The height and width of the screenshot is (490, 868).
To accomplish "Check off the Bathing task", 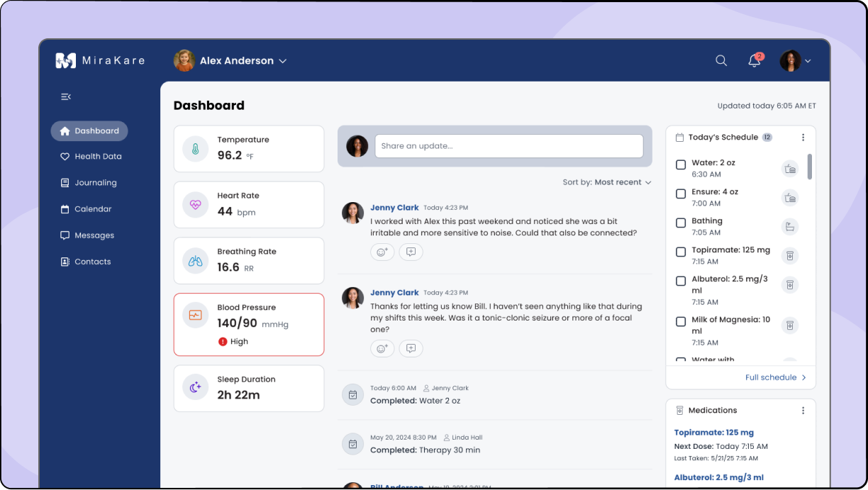I will click(x=681, y=223).
